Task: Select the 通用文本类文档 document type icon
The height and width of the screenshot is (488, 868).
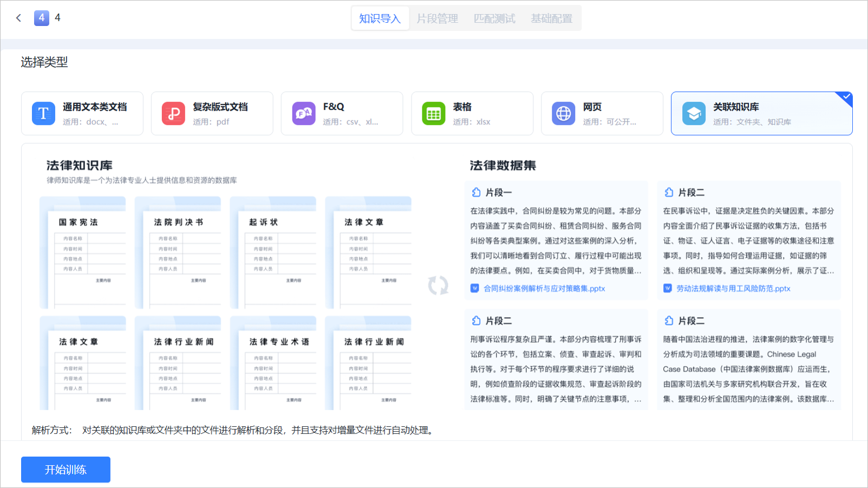Action: [x=43, y=114]
